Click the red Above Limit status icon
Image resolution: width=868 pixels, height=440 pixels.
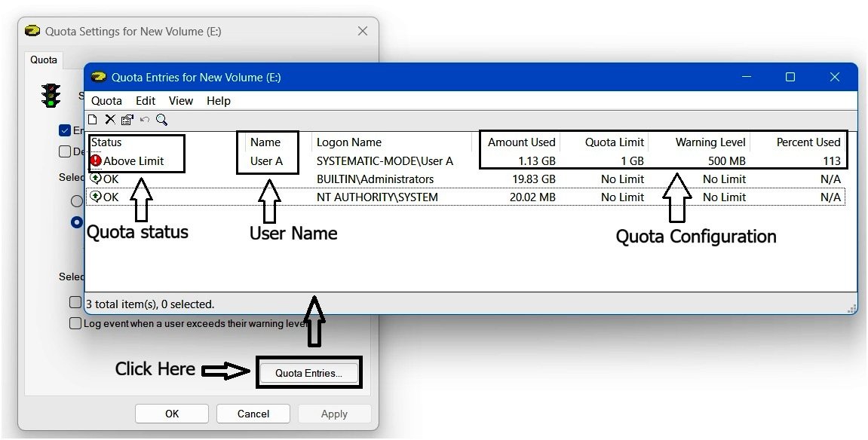96,160
